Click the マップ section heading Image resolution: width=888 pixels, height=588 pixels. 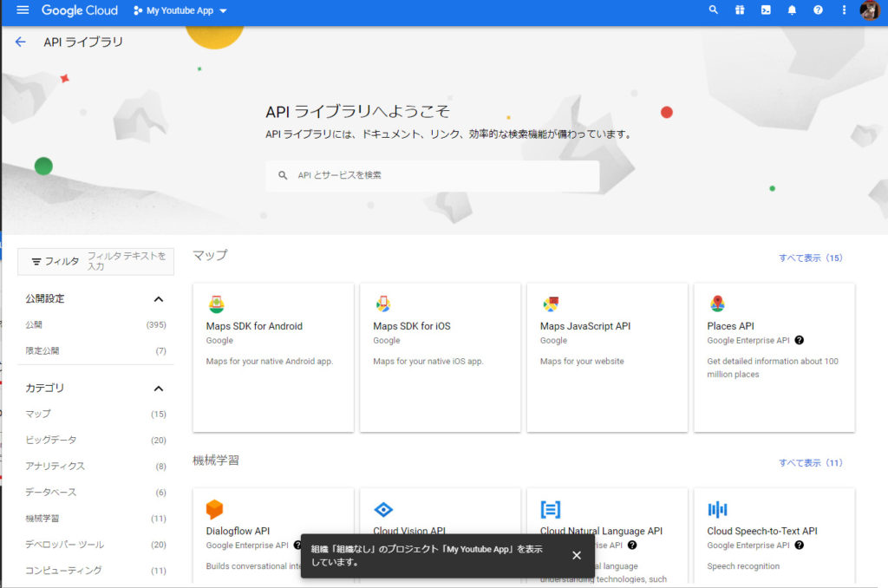pyautogui.click(x=210, y=256)
